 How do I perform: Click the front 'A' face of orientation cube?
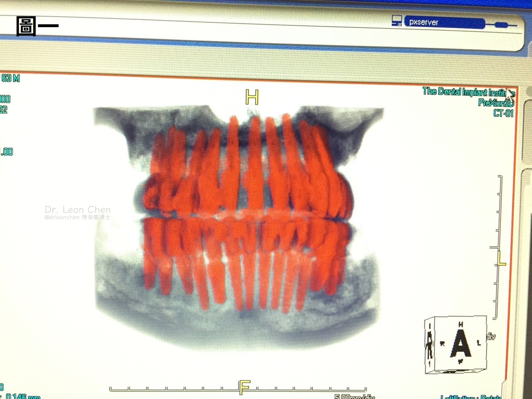[x=460, y=343]
